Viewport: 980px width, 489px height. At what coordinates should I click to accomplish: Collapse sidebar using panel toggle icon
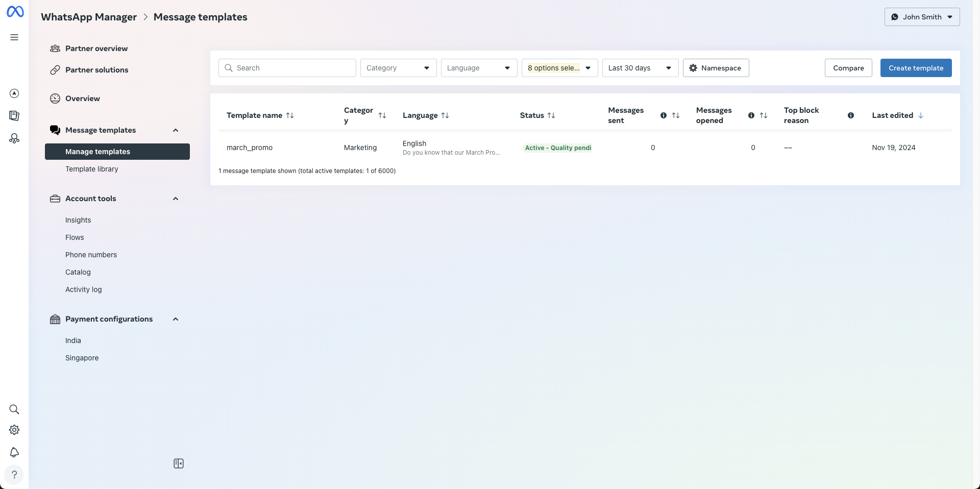179,463
